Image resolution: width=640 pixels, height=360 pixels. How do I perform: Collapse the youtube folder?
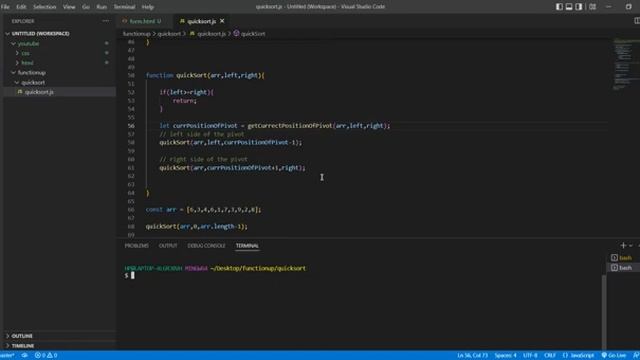coord(28,43)
